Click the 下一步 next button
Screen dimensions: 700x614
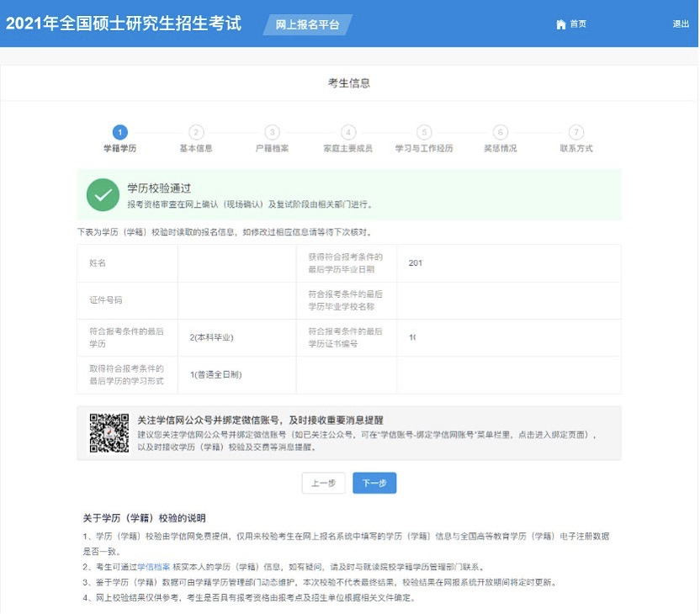(374, 483)
